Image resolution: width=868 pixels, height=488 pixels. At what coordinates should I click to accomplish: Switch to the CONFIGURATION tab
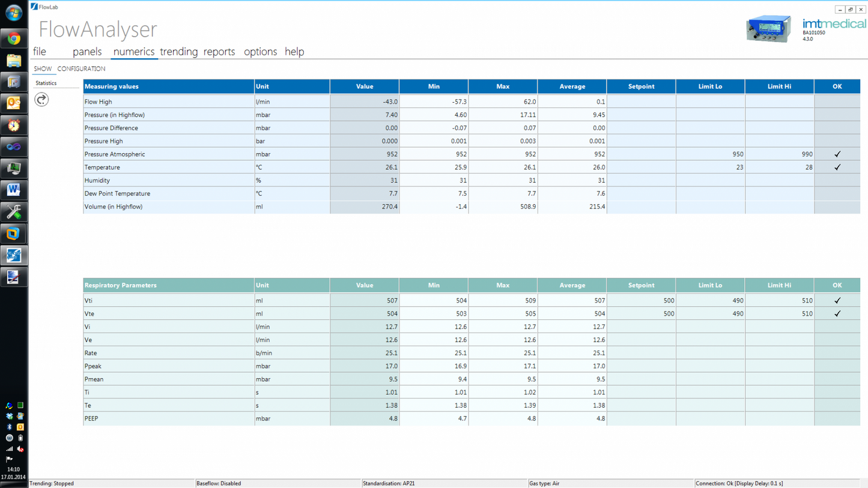(81, 68)
